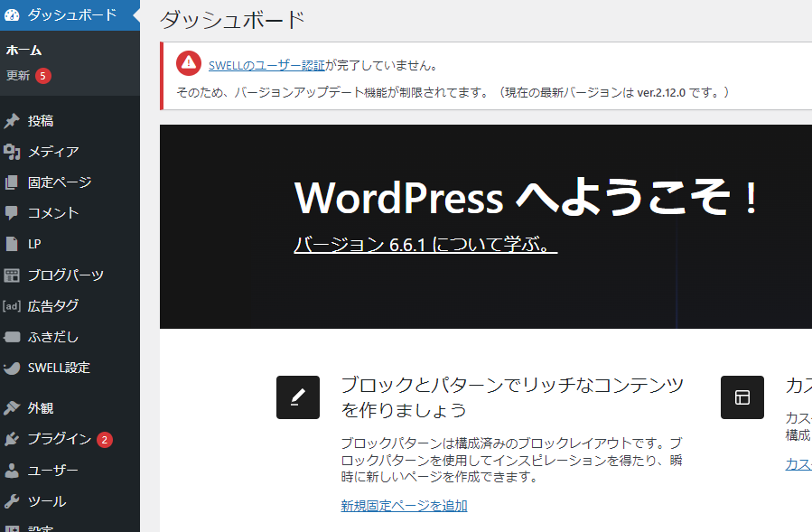
Task: Click the ダッシュボード page heading
Action: [x=232, y=20]
